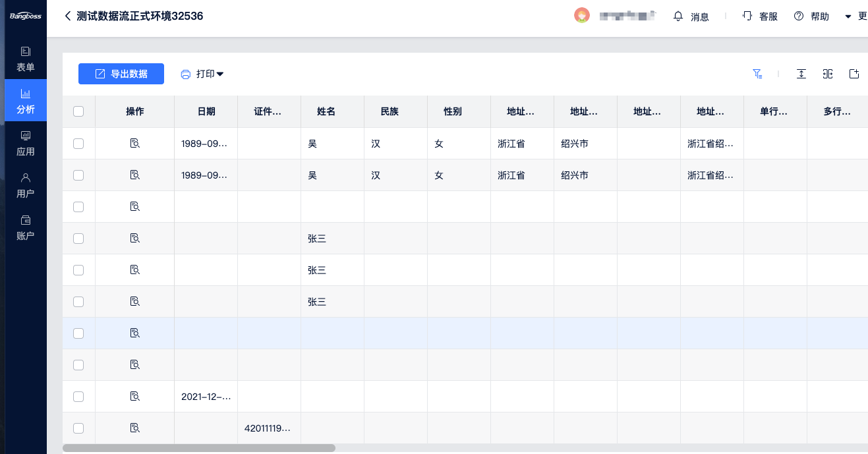
Task: Click the blue filter icon in toolbar
Action: pos(757,74)
